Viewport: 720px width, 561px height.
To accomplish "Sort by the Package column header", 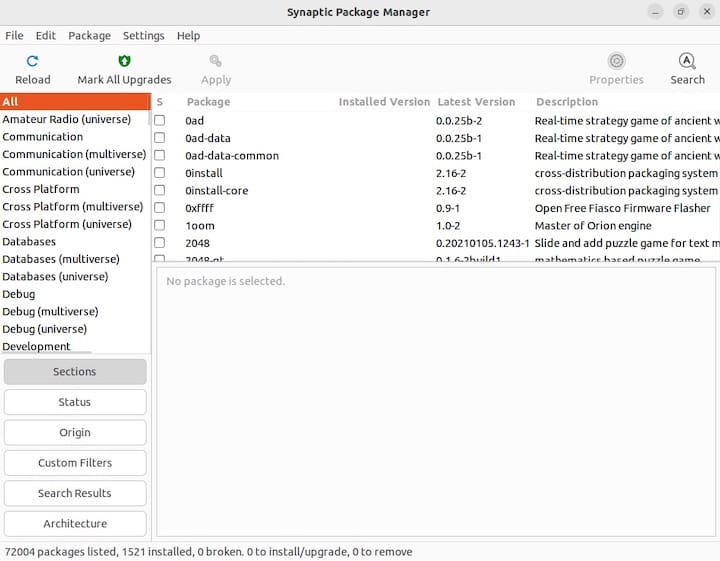I will [x=208, y=101].
